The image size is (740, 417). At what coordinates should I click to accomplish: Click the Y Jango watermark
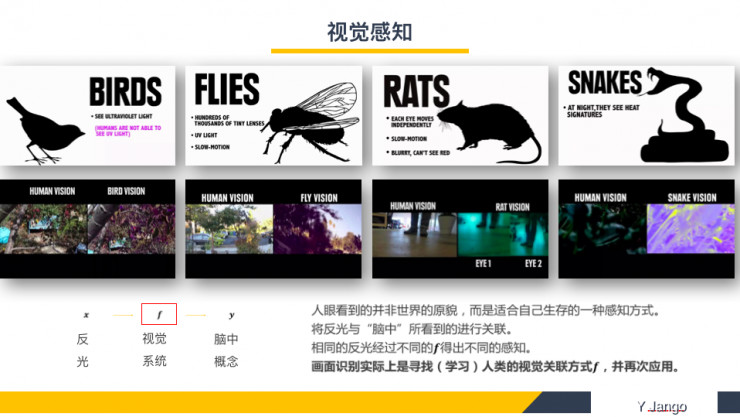click(663, 406)
